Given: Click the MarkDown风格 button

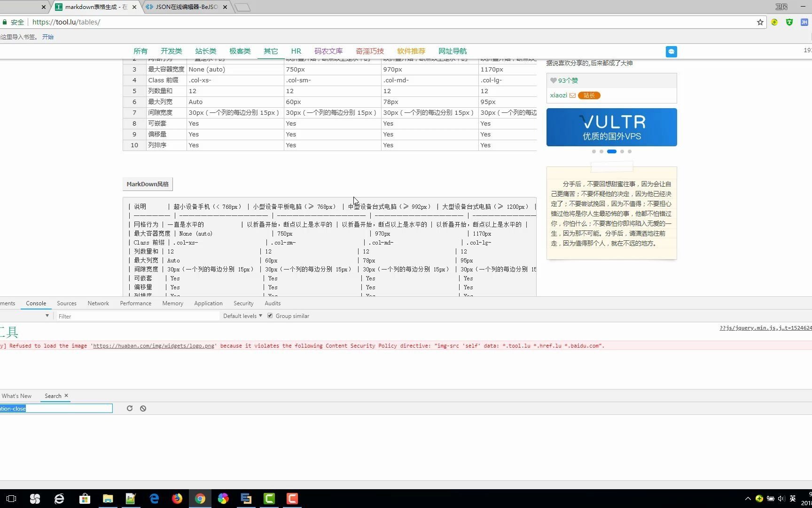Looking at the screenshot, I should (x=148, y=184).
